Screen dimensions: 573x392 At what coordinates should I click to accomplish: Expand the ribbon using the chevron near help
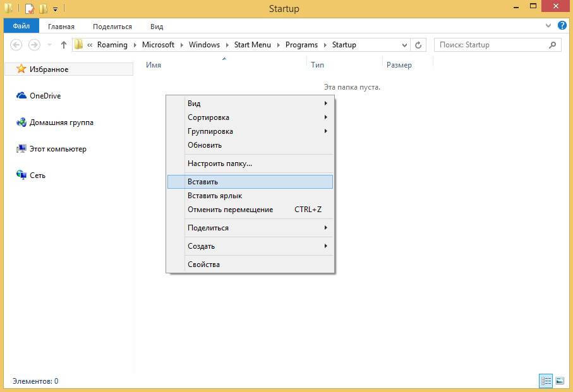click(x=548, y=26)
